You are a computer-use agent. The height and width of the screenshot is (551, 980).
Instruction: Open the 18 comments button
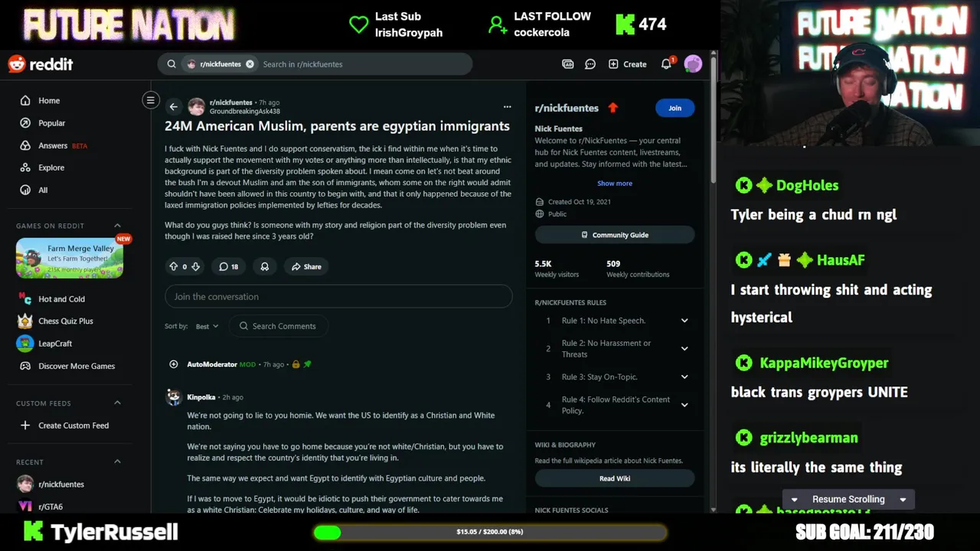click(x=228, y=266)
